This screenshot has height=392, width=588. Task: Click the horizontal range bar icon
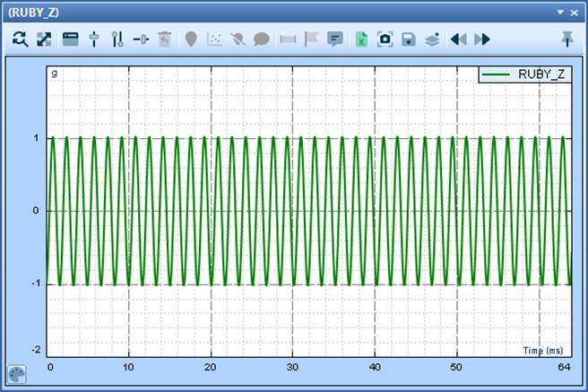click(288, 39)
